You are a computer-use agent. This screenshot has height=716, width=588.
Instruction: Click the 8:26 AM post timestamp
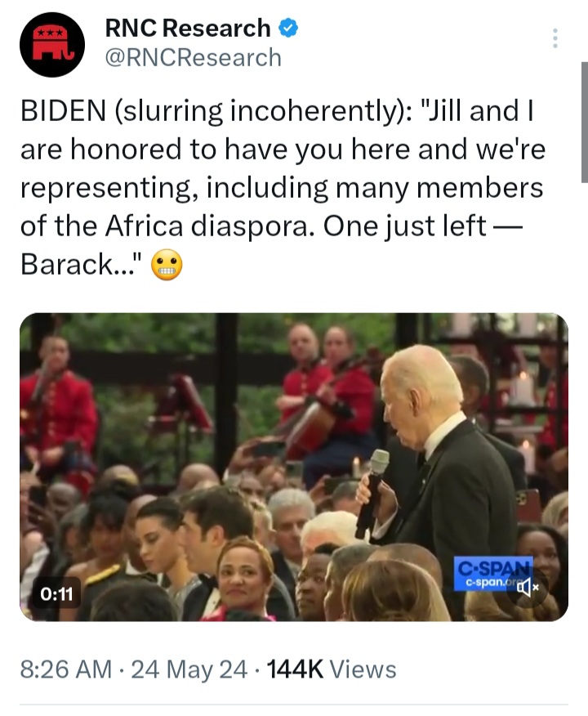pyautogui.click(x=65, y=670)
